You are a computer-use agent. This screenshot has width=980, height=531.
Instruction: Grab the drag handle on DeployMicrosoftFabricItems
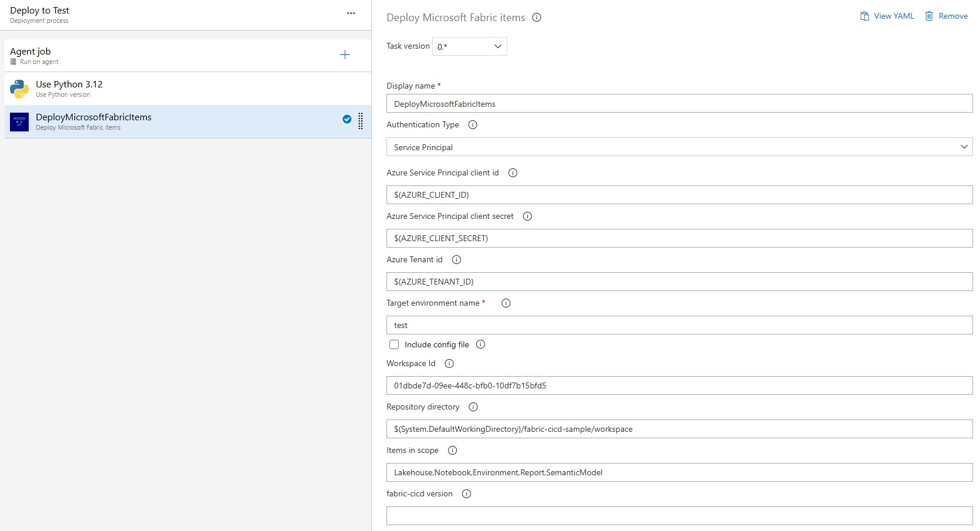pyautogui.click(x=360, y=122)
